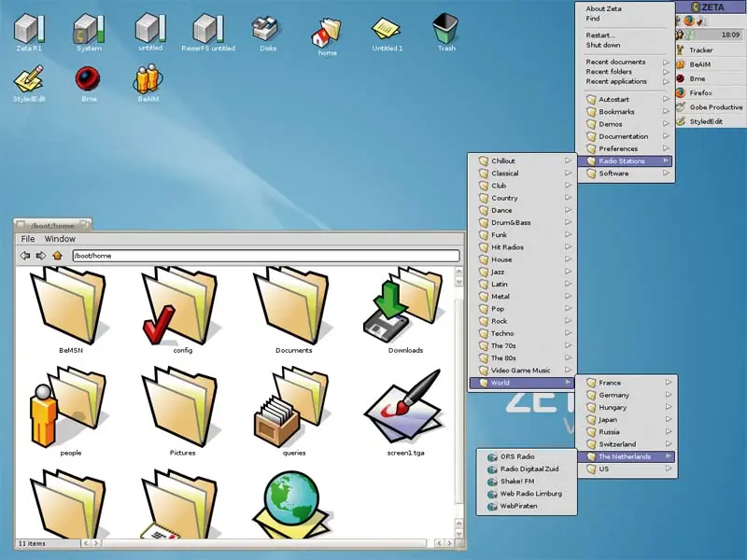Select Firefox in the Deskbar list

[711, 92]
